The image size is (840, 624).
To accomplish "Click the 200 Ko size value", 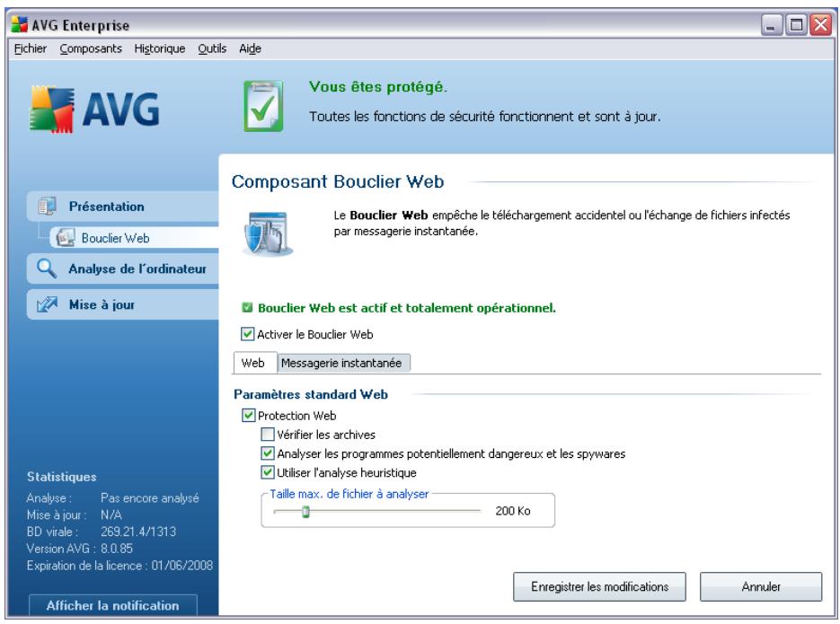I will pyautogui.click(x=513, y=511).
